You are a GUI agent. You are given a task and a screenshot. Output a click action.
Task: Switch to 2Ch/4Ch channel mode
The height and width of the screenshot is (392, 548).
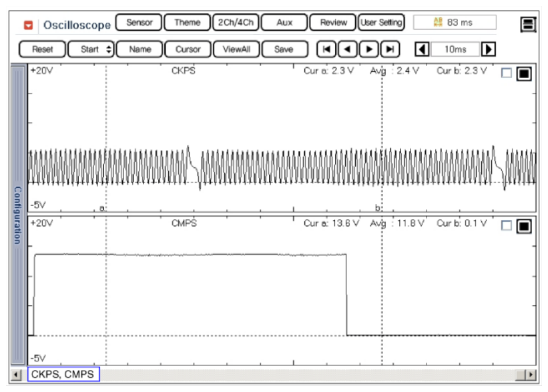(236, 23)
